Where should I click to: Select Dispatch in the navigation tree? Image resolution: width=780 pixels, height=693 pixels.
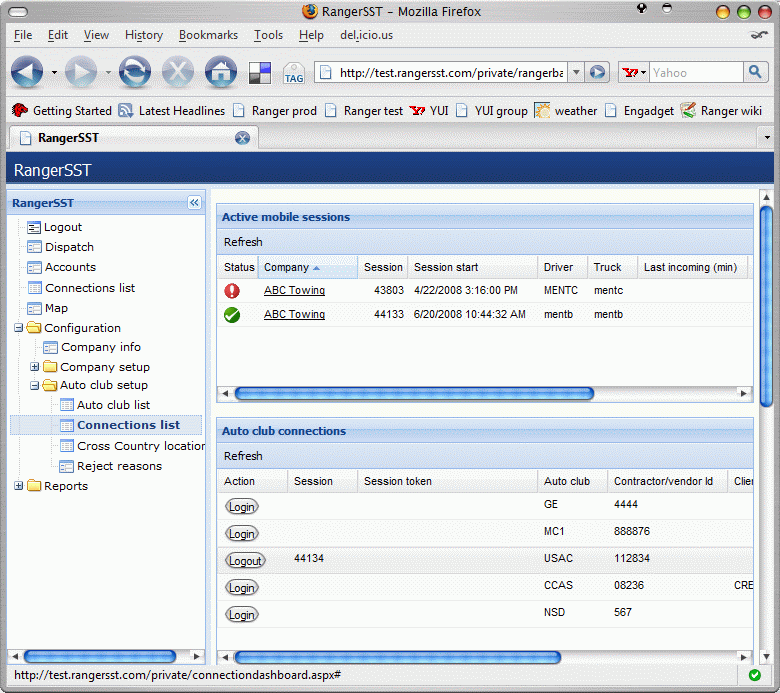[69, 247]
